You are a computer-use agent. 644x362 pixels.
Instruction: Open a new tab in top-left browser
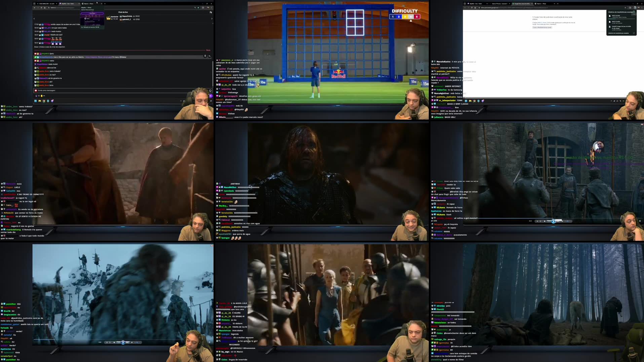[105, 4]
